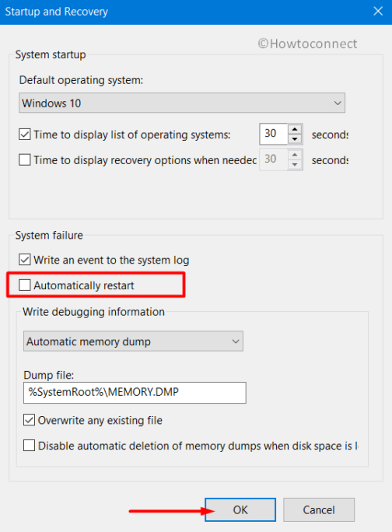Toggle Write an event to the system log
Screen dimensions: 392x532
coord(25,260)
